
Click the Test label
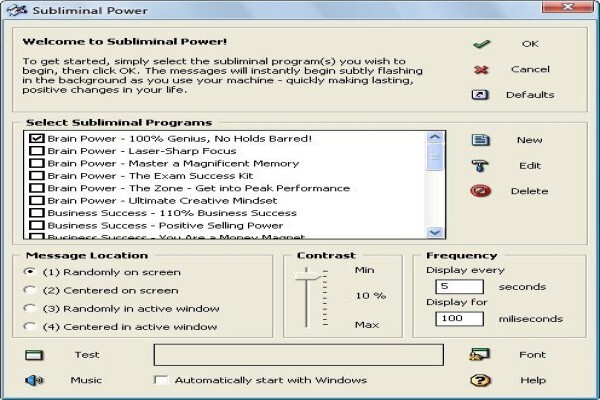(87, 355)
